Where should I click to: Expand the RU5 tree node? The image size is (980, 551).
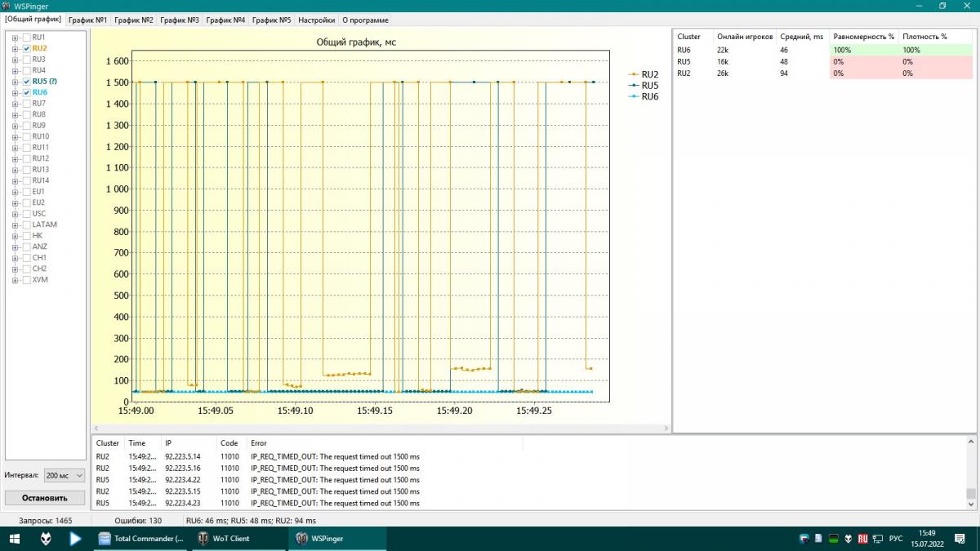pos(15,82)
